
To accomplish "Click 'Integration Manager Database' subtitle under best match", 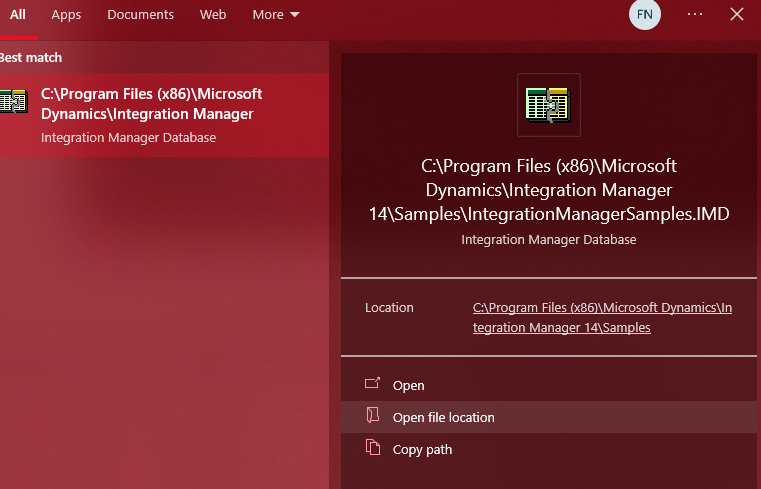I will tap(128, 138).
